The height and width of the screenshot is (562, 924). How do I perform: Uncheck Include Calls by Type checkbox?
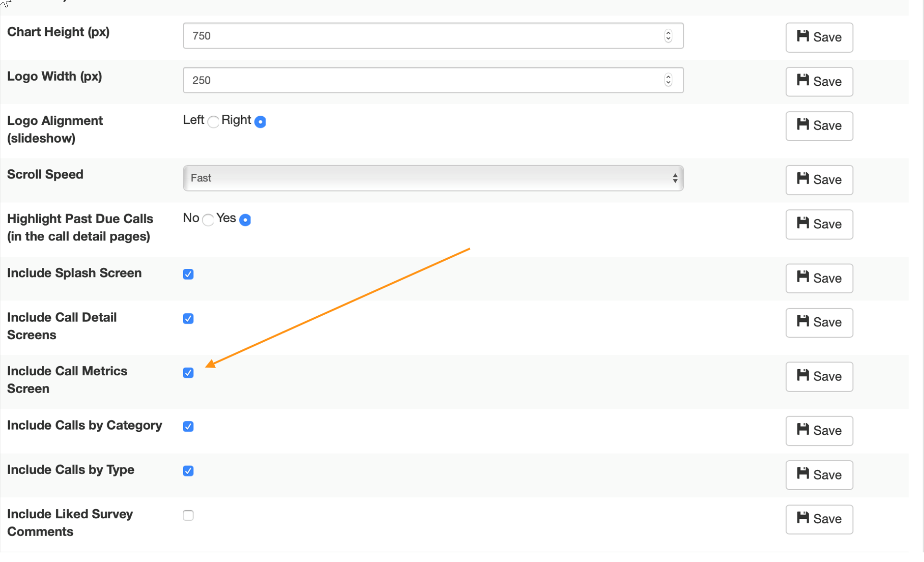[188, 471]
